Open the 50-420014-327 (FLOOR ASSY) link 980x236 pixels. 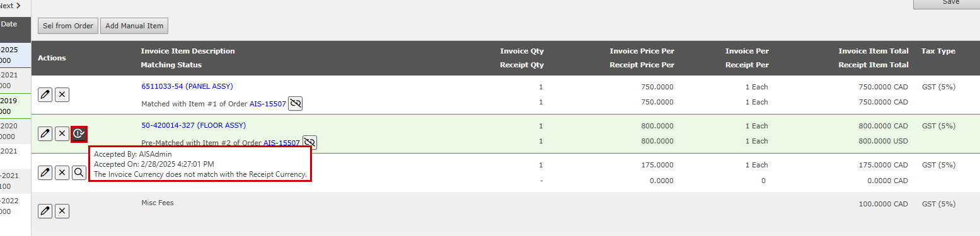pyautogui.click(x=193, y=125)
